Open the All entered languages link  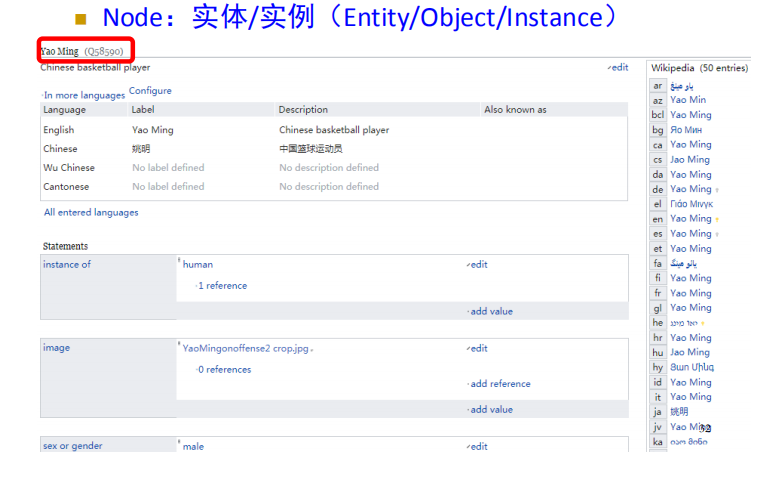click(x=91, y=212)
